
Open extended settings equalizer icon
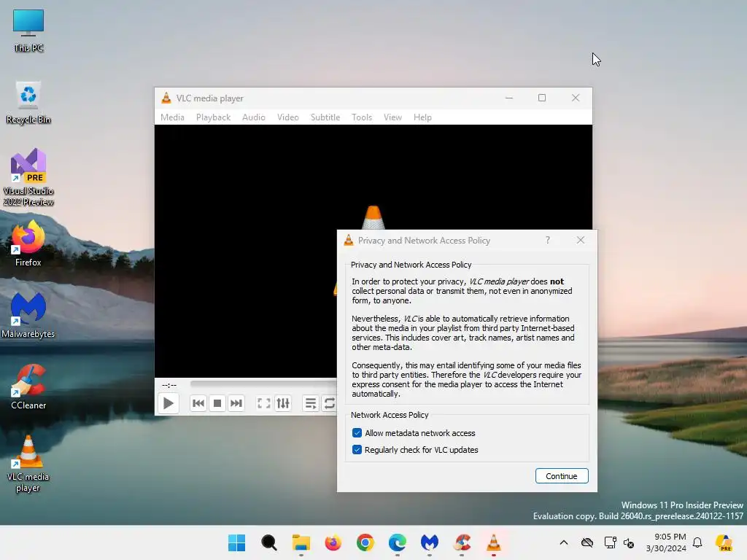coord(283,403)
